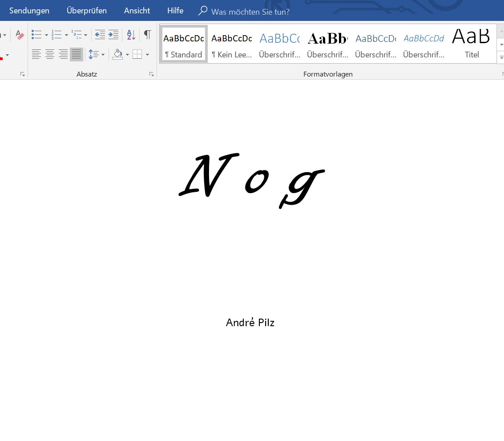
Task: Go to next row of the styles gallery
Action: click(x=501, y=45)
